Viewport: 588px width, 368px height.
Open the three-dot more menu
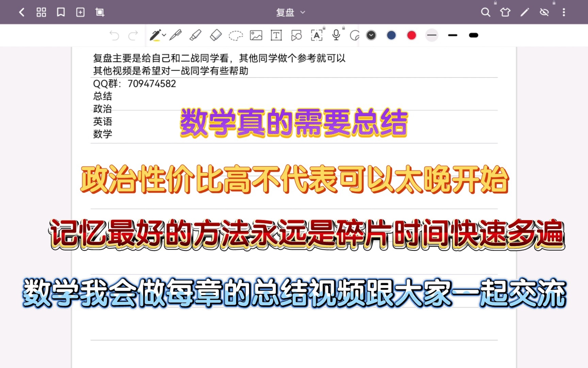(x=564, y=13)
